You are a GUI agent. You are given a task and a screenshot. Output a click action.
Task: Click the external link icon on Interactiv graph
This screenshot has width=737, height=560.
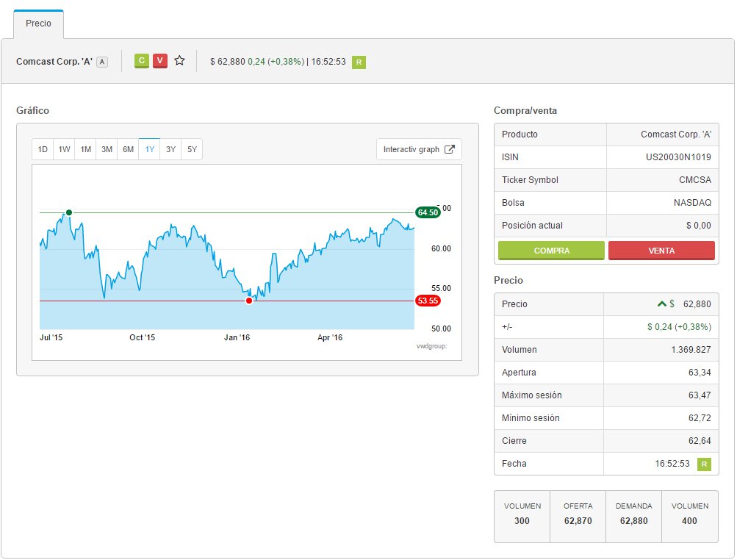tap(450, 149)
